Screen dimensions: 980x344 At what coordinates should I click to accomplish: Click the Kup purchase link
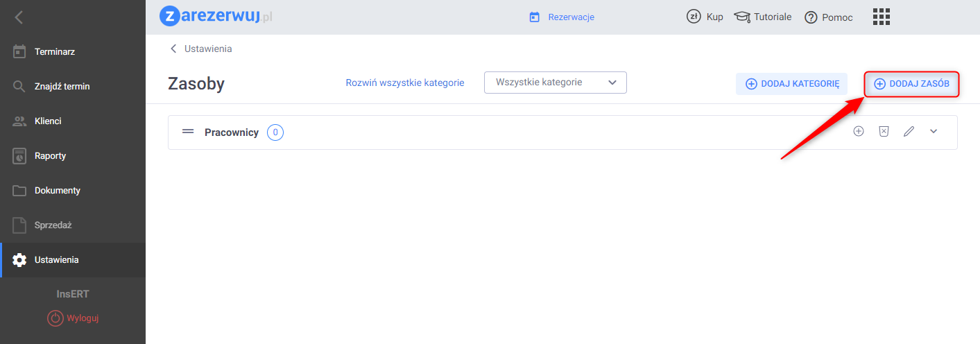coord(705,17)
